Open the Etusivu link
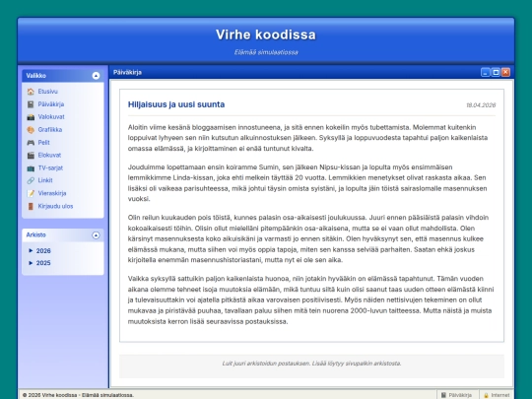The width and height of the screenshot is (532, 399). [48, 92]
